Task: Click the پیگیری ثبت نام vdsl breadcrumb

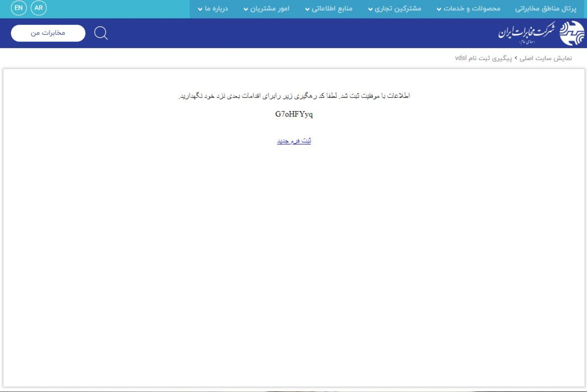Action: tap(483, 58)
